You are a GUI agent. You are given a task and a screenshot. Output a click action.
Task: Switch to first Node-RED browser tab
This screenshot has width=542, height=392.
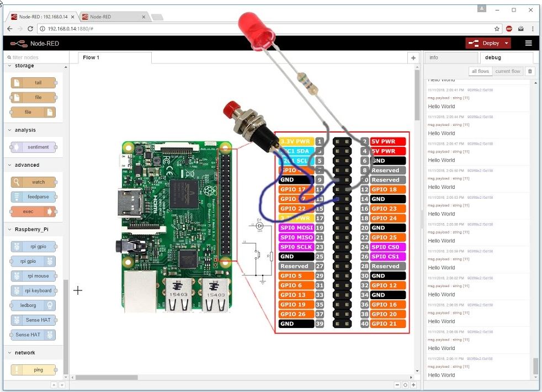click(43, 17)
